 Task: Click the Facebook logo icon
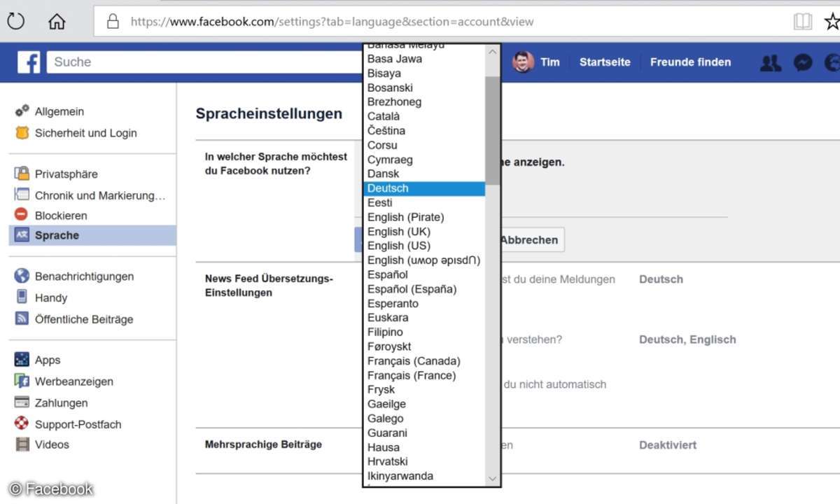pos(29,62)
